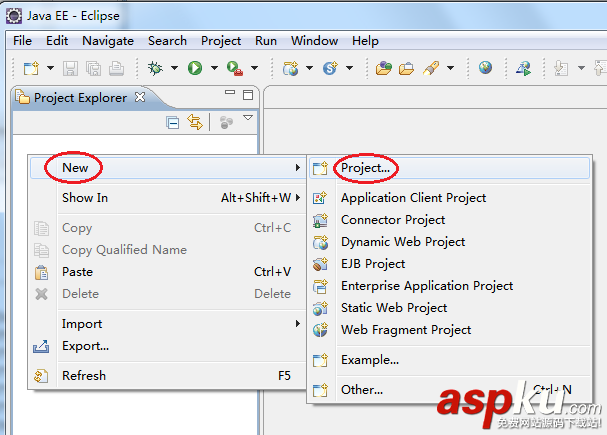Click the Save toolbar icon
Viewport: 607px width, 435px height.
coord(70,69)
